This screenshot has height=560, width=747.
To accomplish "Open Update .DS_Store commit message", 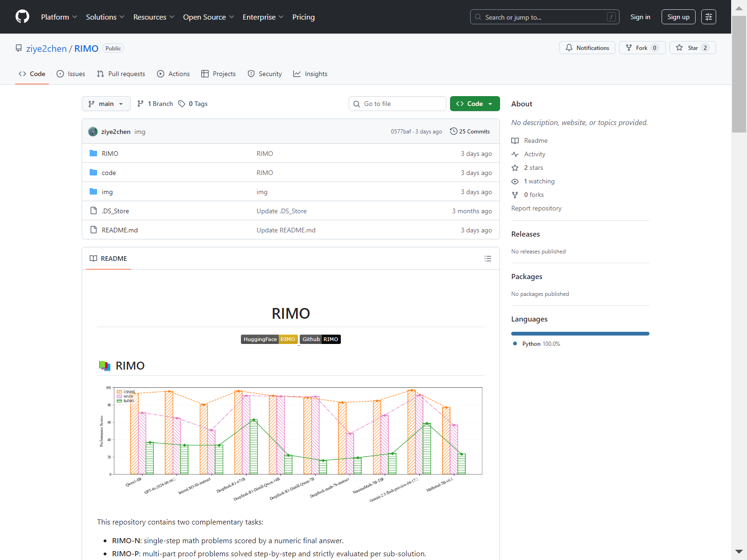I will point(282,211).
